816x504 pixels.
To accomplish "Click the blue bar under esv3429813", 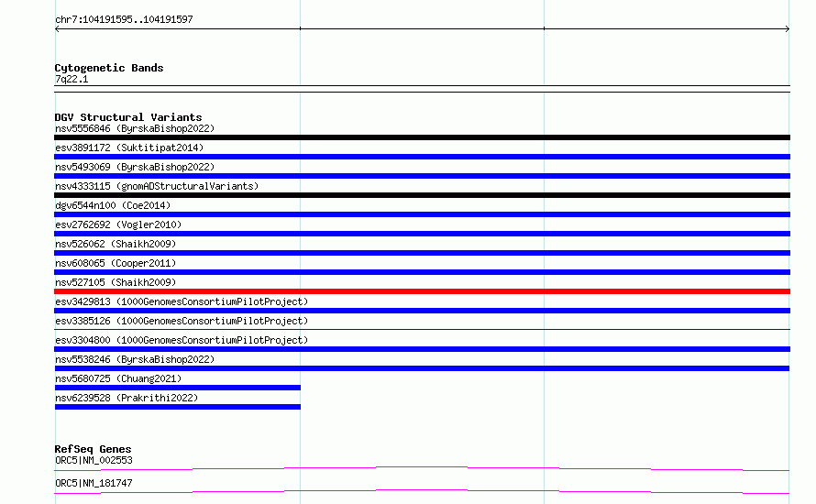I will 422,311.
